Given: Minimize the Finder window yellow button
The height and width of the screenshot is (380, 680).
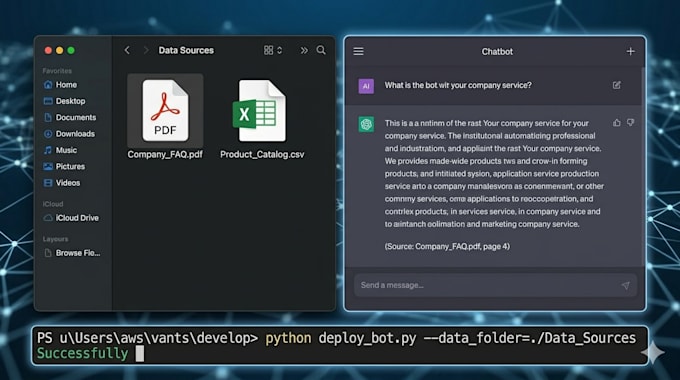Looking at the screenshot, I should pyautogui.click(x=59, y=50).
